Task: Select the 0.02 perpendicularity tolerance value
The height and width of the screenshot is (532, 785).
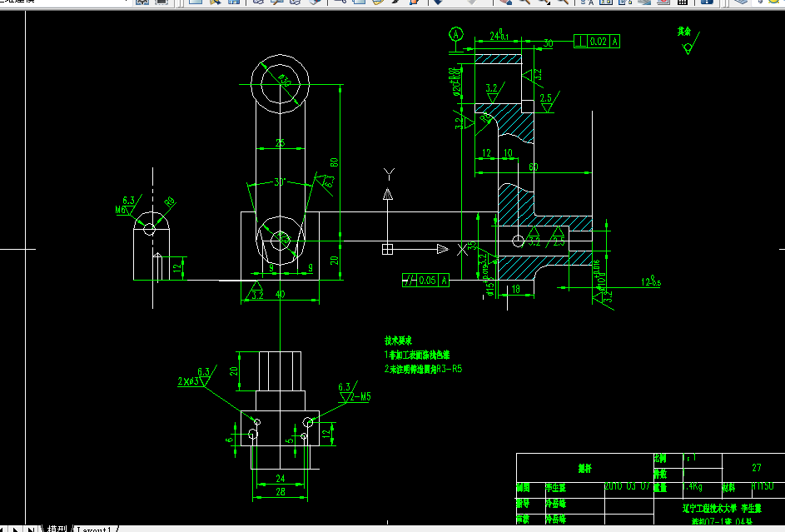Action: [x=599, y=42]
